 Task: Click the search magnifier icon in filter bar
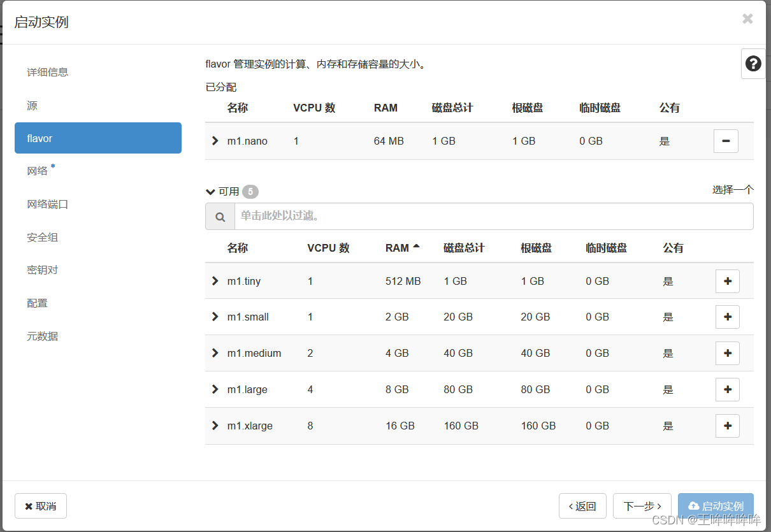click(x=220, y=217)
